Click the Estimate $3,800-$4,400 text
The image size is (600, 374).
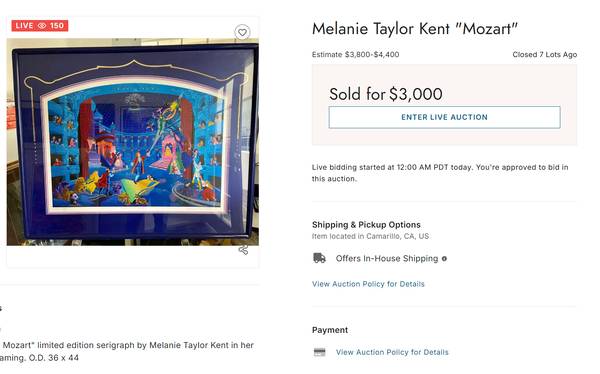pyautogui.click(x=355, y=54)
